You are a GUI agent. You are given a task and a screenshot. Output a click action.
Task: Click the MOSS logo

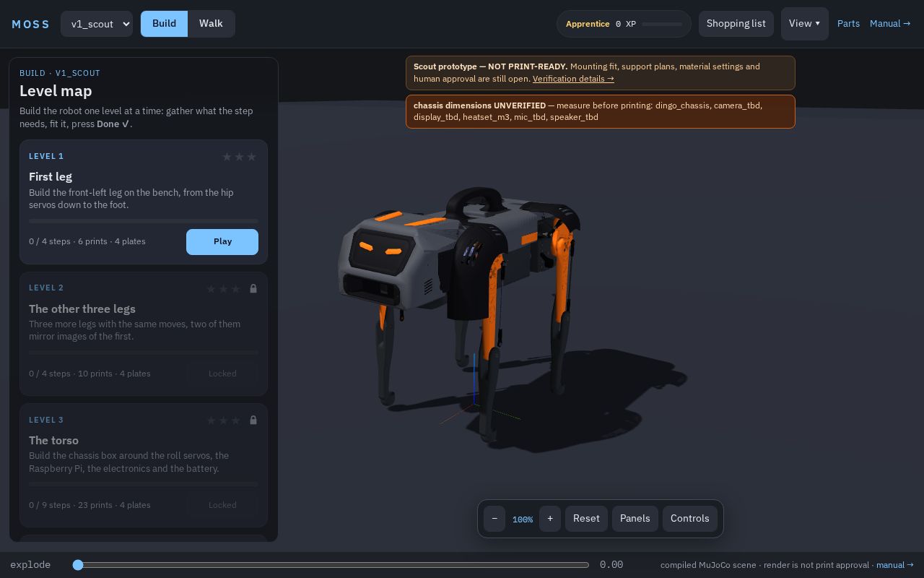pyautogui.click(x=31, y=24)
